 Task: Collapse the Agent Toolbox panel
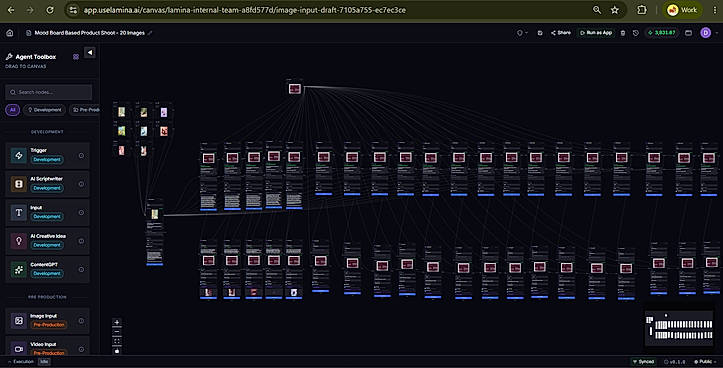[x=90, y=53]
